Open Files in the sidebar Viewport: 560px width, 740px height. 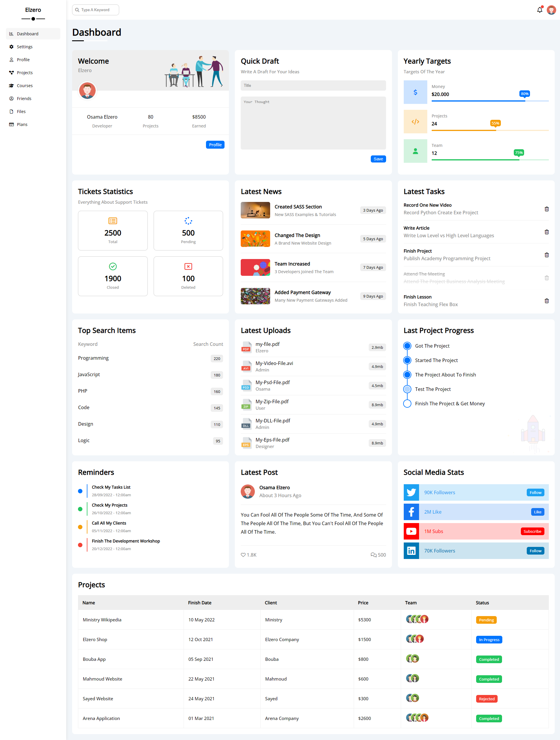click(33, 111)
